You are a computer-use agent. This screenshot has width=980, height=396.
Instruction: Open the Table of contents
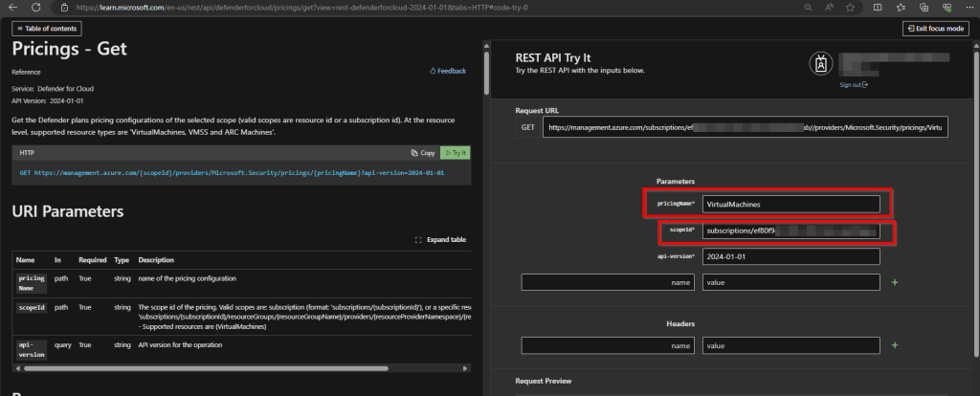coord(47,29)
